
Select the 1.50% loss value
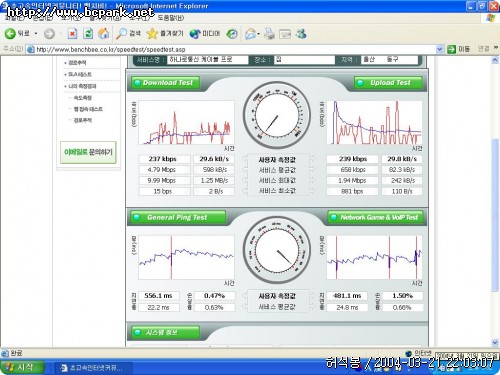point(403,296)
